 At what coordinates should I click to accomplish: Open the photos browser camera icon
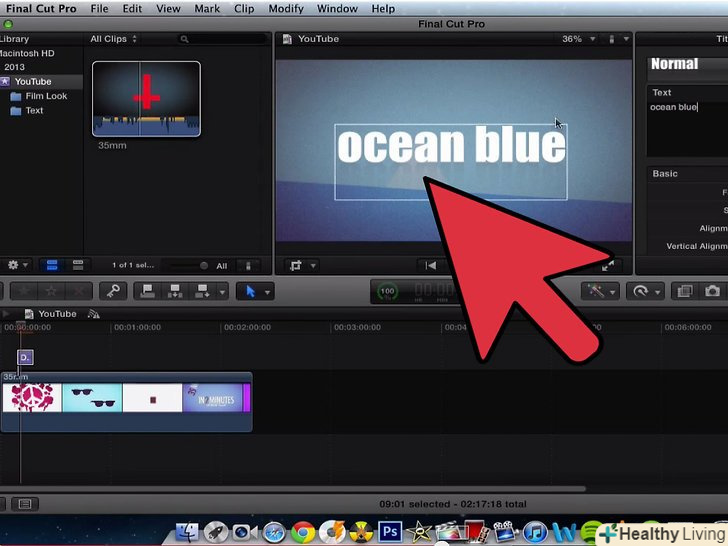pyautogui.click(x=712, y=291)
